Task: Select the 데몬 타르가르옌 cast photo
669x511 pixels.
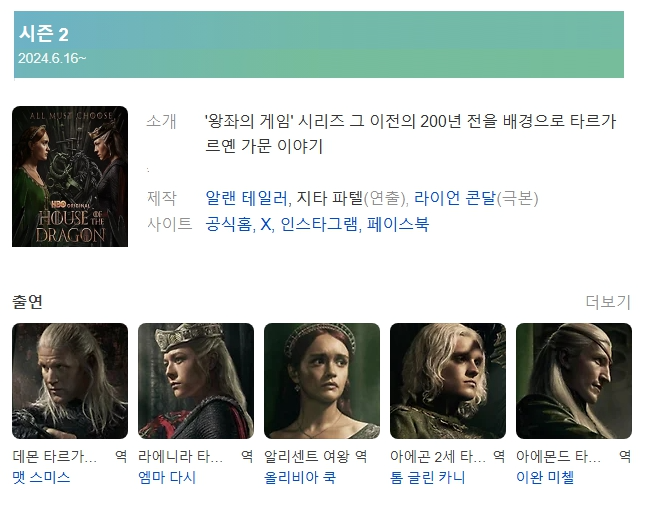Action: click(70, 381)
